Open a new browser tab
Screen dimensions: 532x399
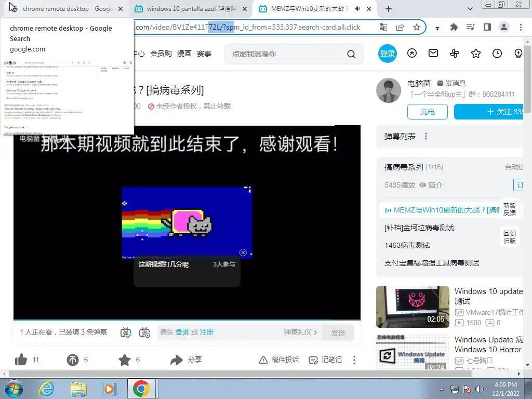click(389, 9)
